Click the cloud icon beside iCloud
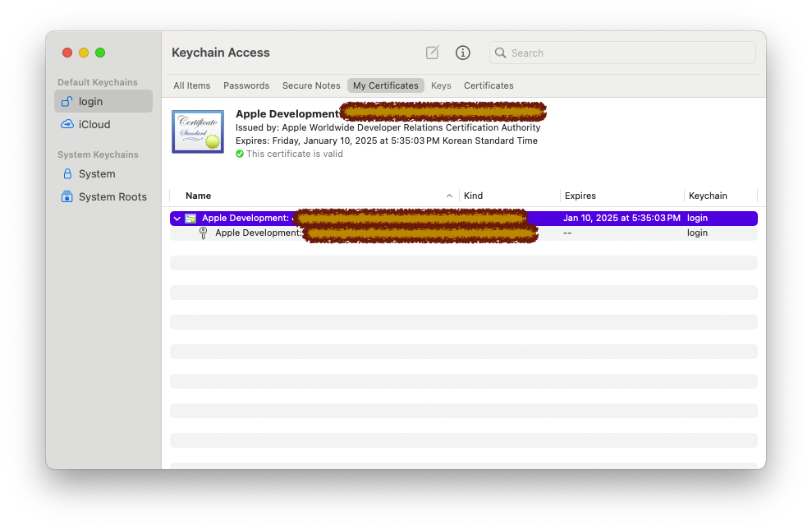 pyautogui.click(x=67, y=124)
